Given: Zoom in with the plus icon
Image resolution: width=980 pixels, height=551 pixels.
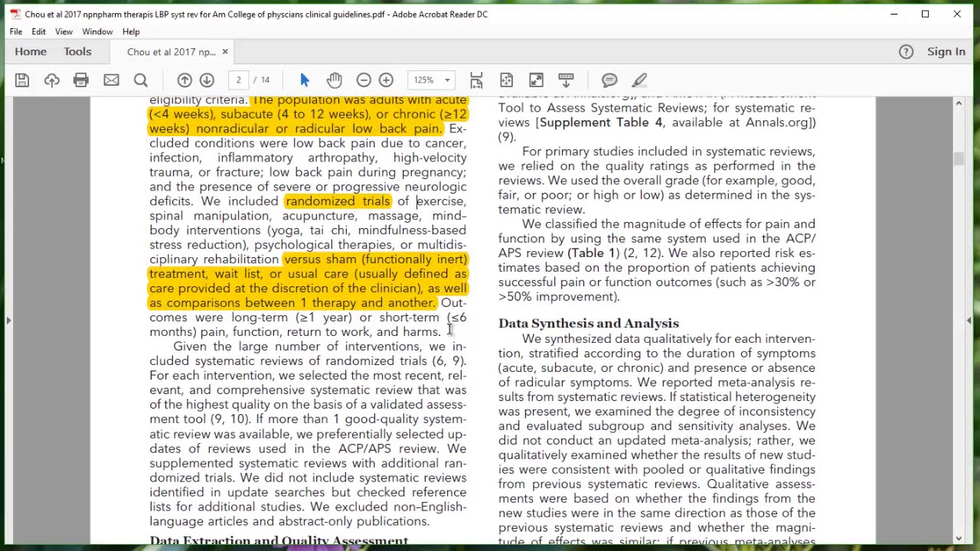Looking at the screenshot, I should (x=386, y=80).
